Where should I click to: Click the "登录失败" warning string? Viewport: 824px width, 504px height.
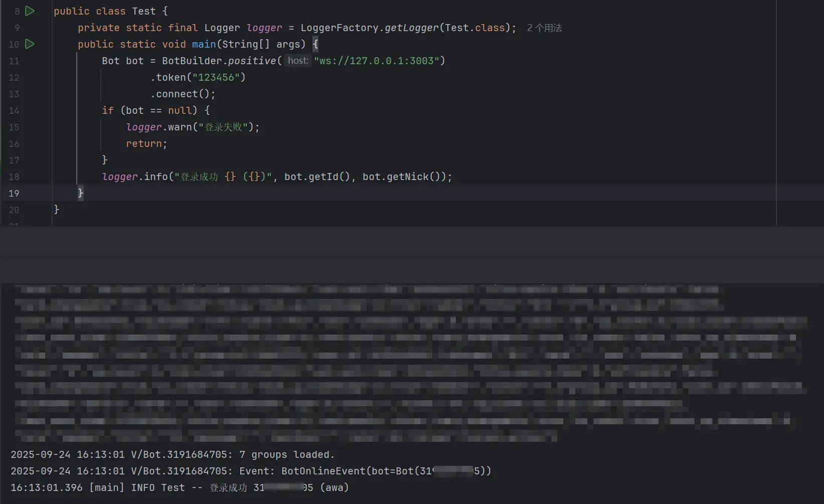pyautogui.click(x=223, y=127)
